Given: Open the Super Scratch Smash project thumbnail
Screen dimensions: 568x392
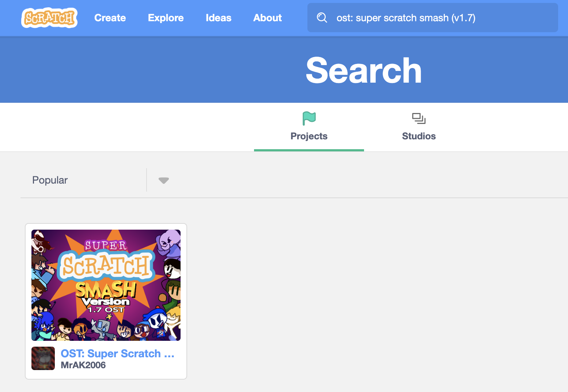Looking at the screenshot, I should (x=106, y=285).
